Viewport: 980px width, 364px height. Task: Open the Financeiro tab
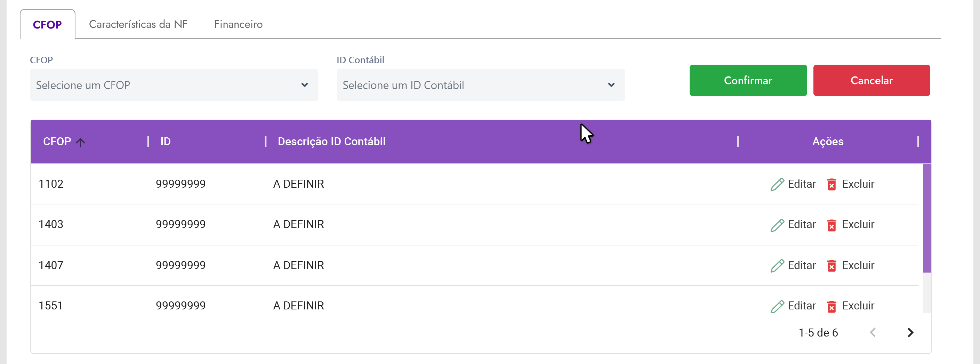click(238, 24)
